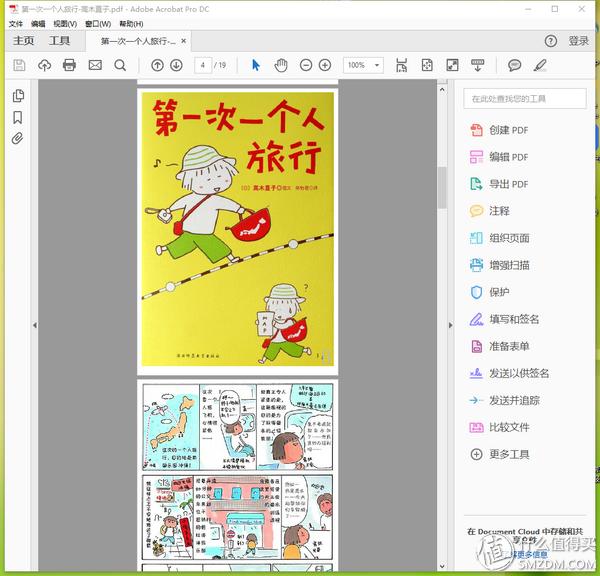Zoom out with minus button
Viewport: 600px width, 576px height.
click(x=306, y=65)
